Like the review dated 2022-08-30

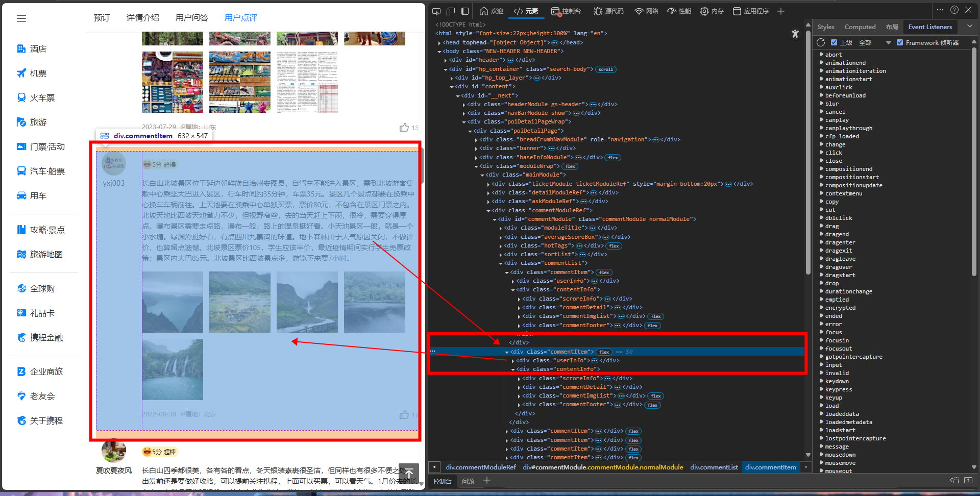pos(404,415)
